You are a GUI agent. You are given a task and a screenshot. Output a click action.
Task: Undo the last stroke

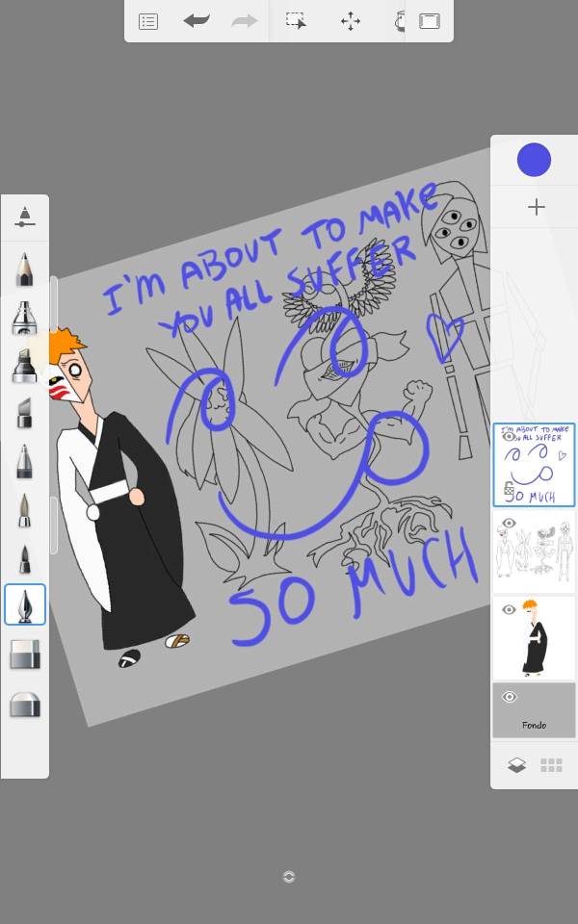(197, 21)
